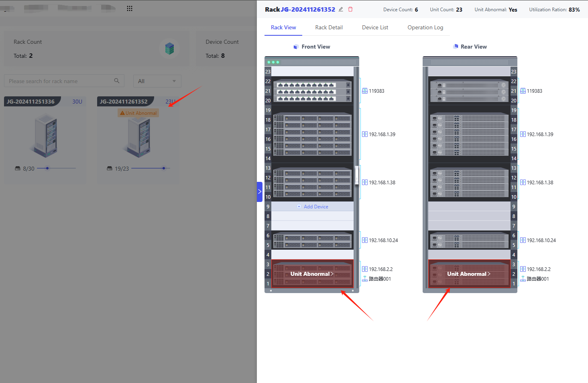Click the search magnifier icon in rack search
Viewport: 588px width, 383px height.
pos(117,81)
